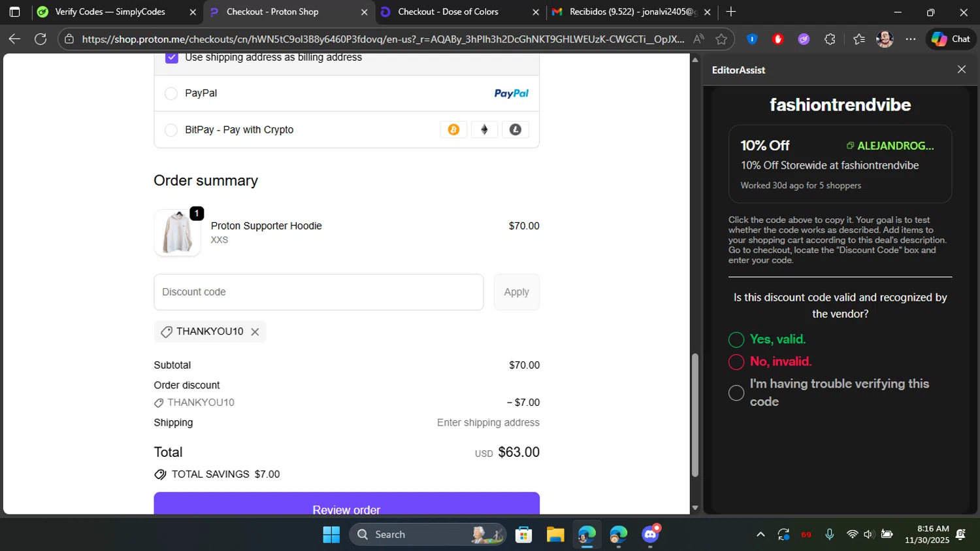Open File Explorer from taskbar

point(555,535)
